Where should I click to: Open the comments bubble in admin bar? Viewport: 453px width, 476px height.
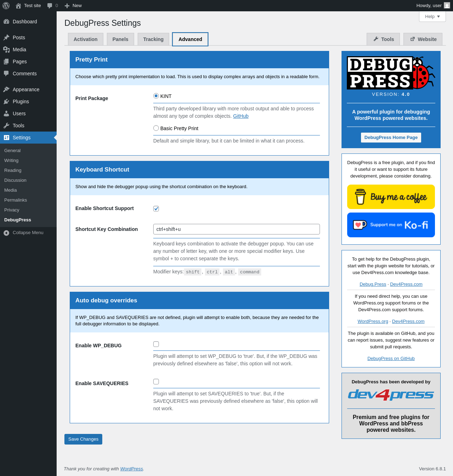[50, 6]
